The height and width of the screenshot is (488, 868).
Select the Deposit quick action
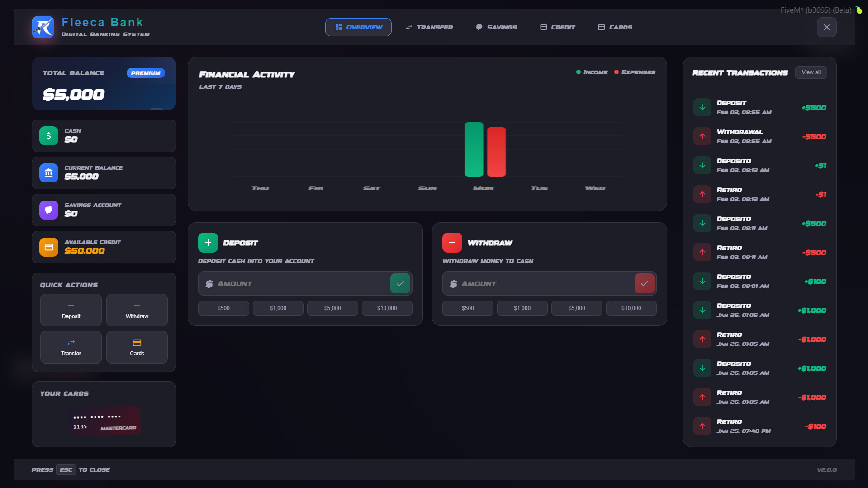71,310
